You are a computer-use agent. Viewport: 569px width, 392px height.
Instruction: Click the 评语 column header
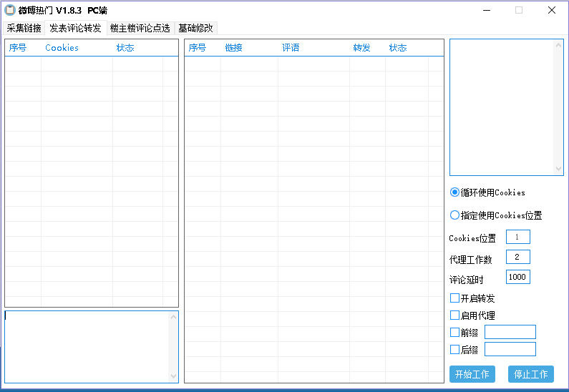tap(291, 48)
